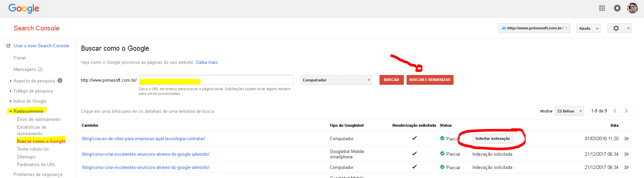Screen dimensions: 644x178
Task: Go to the next results page arrow
Action: pos(626,111)
